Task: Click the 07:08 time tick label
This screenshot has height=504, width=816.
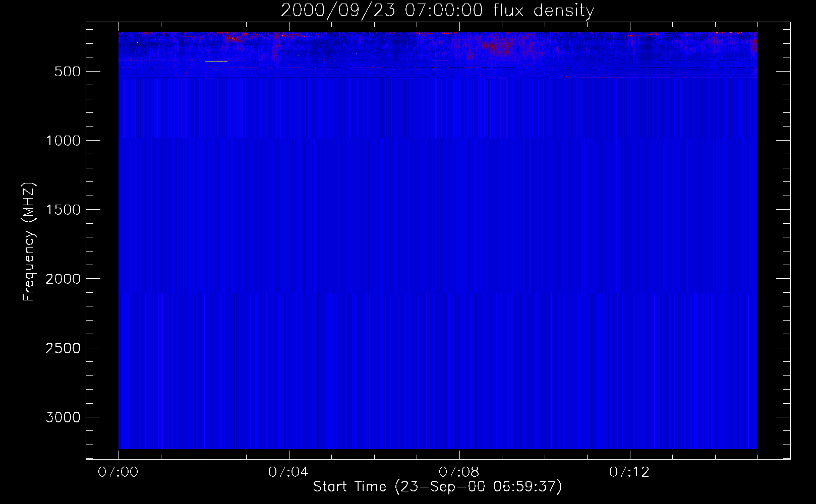Action: tap(459, 472)
